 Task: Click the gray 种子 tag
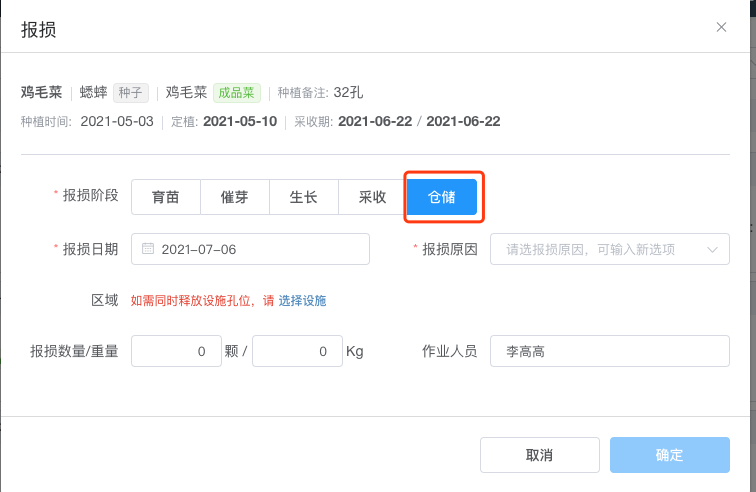point(131,93)
